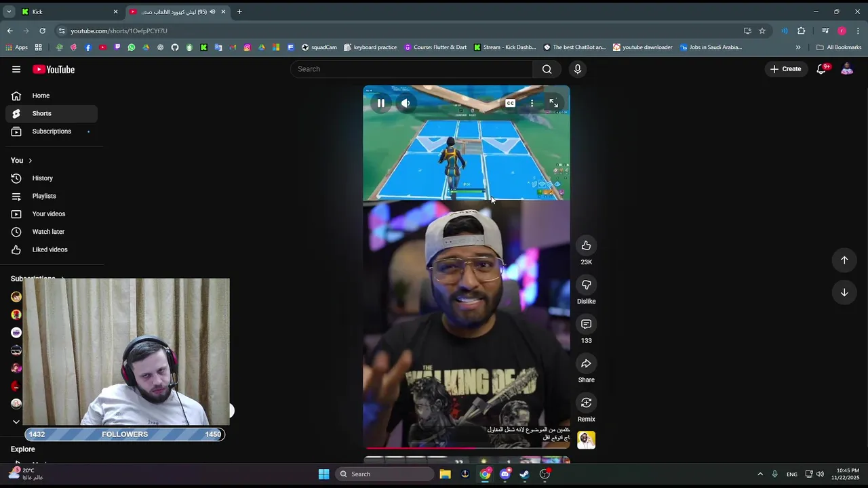The height and width of the screenshot is (488, 868).
Task: Open File Explorer from the taskbar
Action: pyautogui.click(x=445, y=474)
